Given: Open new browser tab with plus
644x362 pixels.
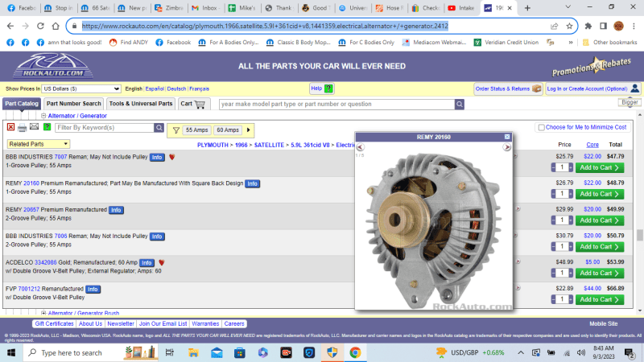Looking at the screenshot, I should [x=527, y=8].
